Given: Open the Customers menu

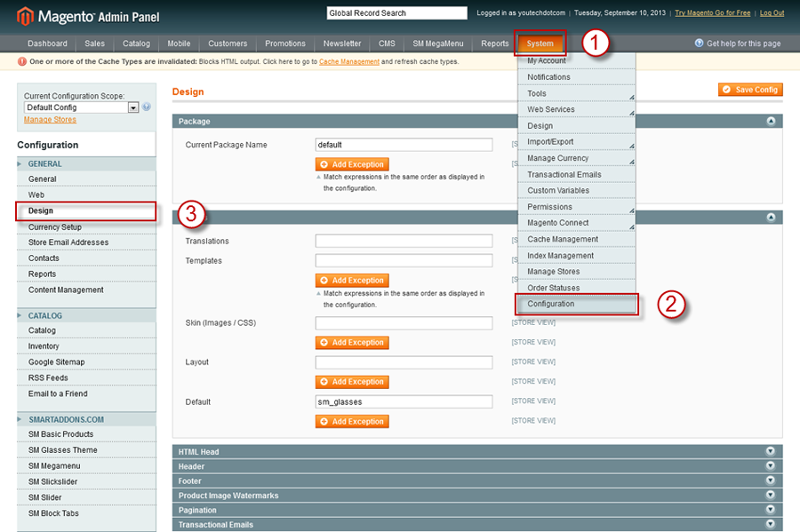Looking at the screenshot, I should pyautogui.click(x=228, y=44).
